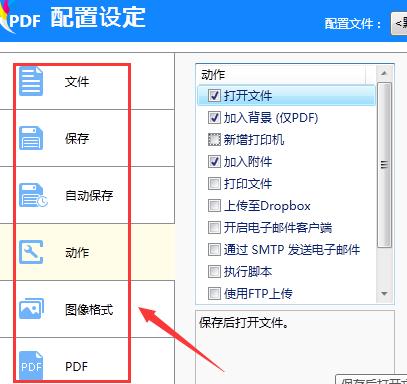Click the 图像格式 picture icon

[x=31, y=309]
